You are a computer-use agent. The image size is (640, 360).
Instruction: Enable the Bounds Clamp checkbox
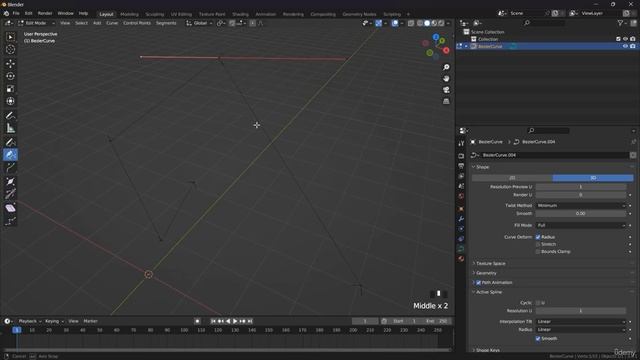(x=538, y=252)
